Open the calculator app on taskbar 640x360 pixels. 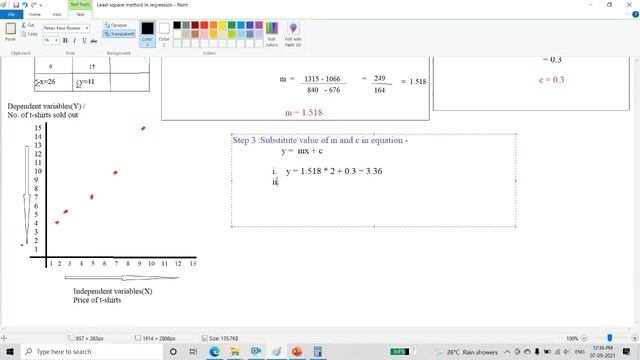318,351
